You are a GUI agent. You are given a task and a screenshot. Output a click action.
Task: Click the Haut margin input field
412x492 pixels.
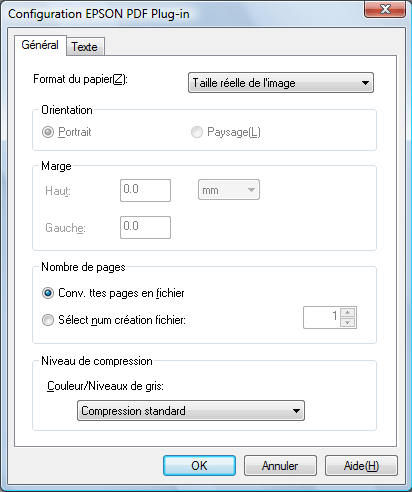point(145,190)
